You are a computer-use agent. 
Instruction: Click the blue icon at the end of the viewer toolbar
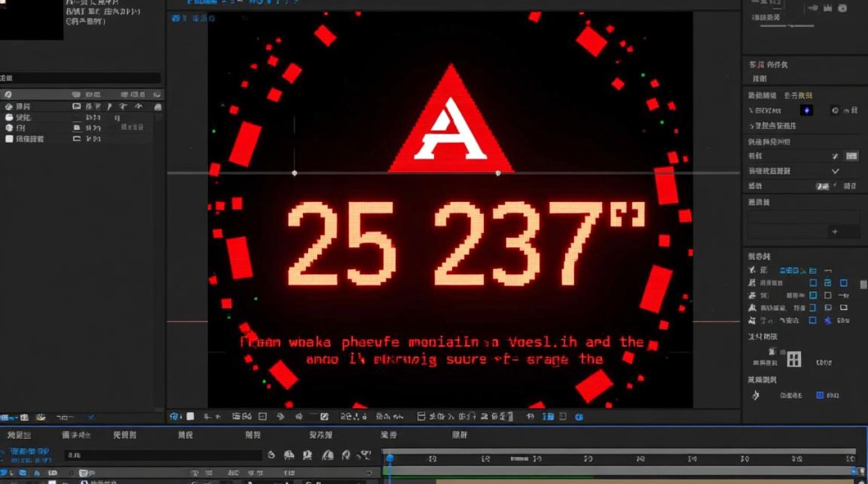tap(579, 417)
